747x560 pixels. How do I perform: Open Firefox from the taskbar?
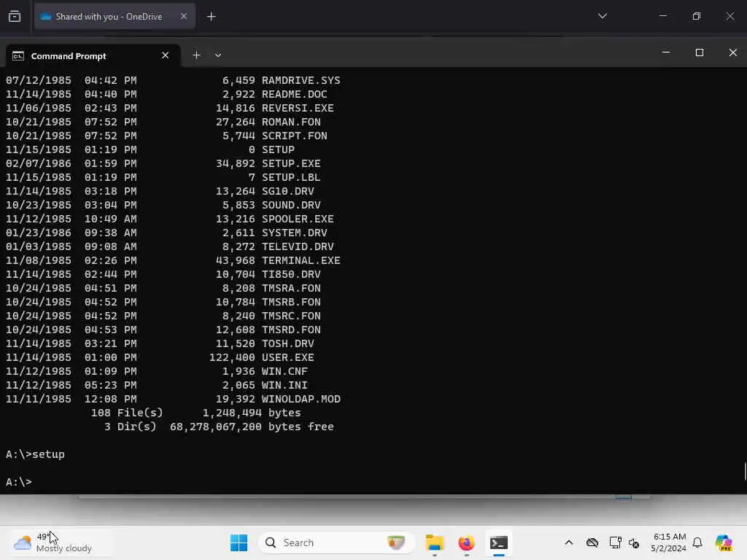click(466, 542)
